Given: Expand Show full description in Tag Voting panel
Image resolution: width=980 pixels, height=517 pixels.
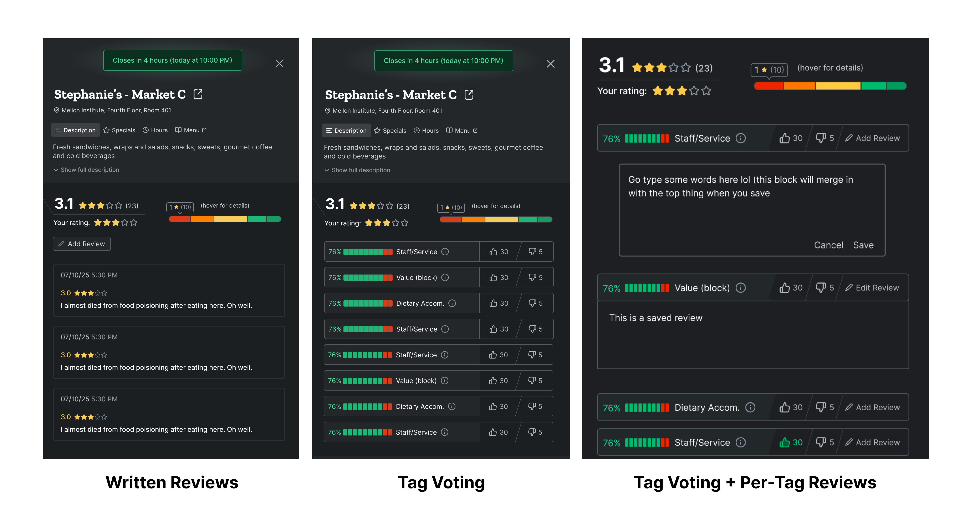Looking at the screenshot, I should (357, 170).
